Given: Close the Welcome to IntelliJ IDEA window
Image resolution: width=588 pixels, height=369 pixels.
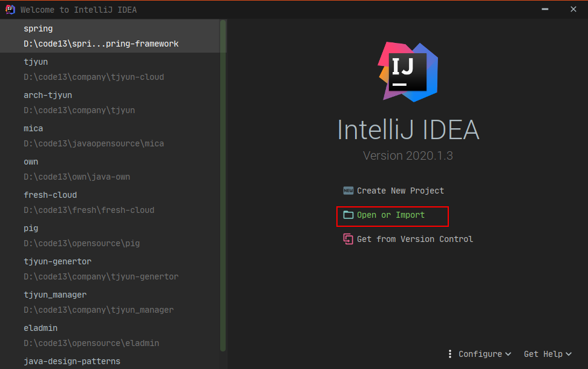Looking at the screenshot, I should 573,9.
